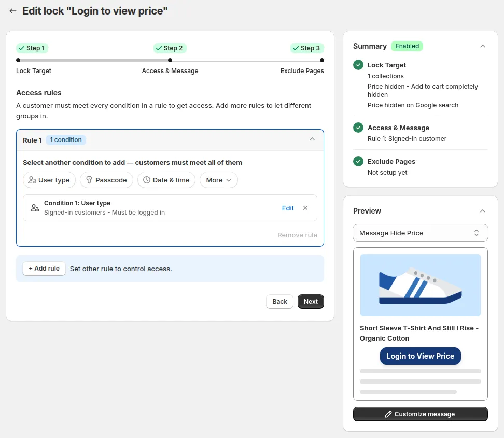Image resolution: width=504 pixels, height=438 pixels.
Task: Click Login to View Price preview button
Action: (420, 356)
